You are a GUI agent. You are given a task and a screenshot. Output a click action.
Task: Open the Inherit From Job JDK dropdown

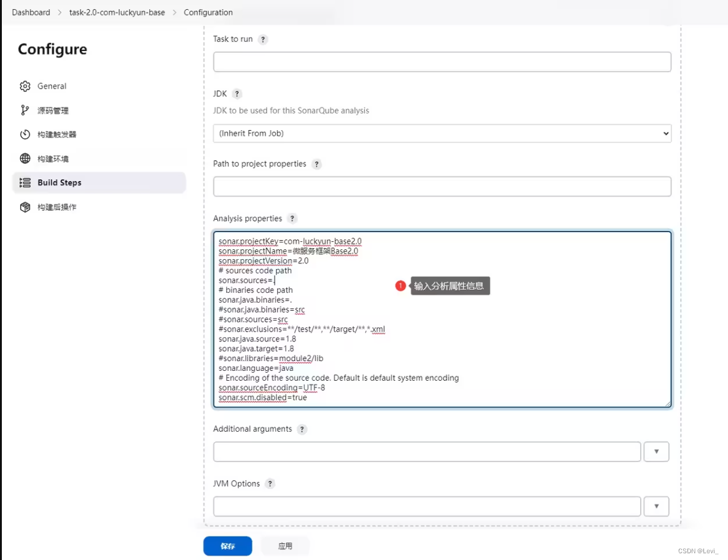tap(442, 133)
